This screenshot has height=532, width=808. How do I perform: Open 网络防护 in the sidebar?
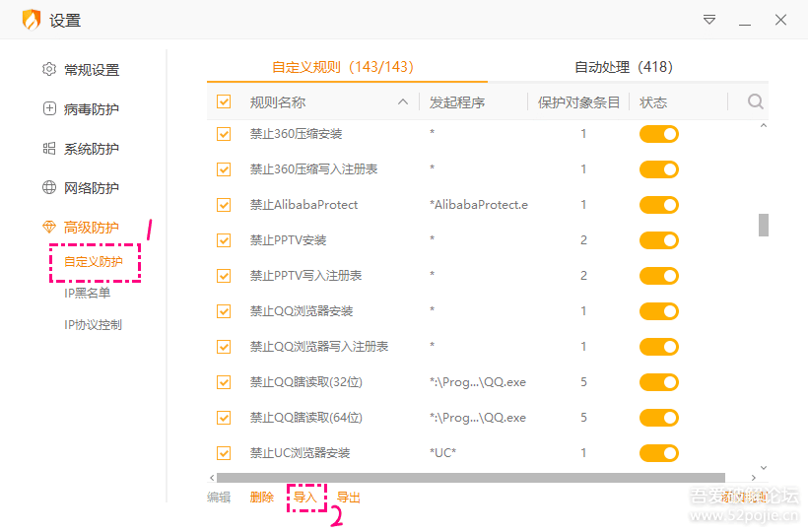92,188
